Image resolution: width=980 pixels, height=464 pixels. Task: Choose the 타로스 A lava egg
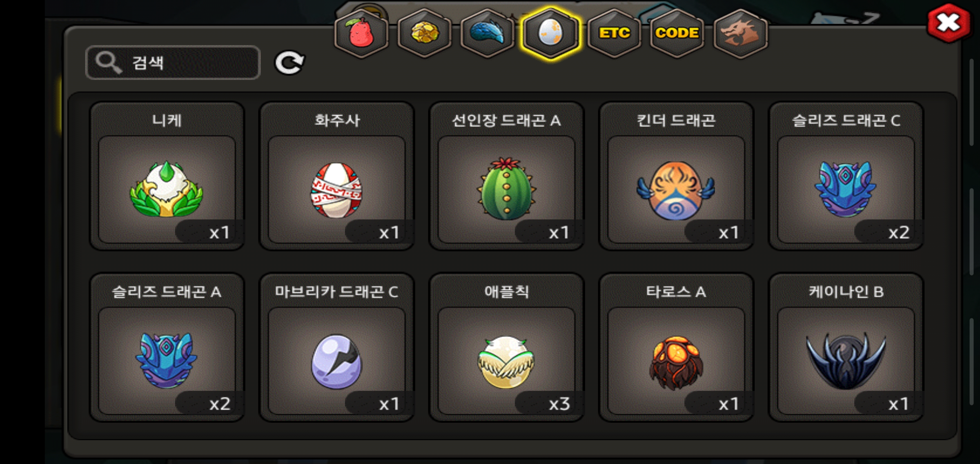(676, 347)
